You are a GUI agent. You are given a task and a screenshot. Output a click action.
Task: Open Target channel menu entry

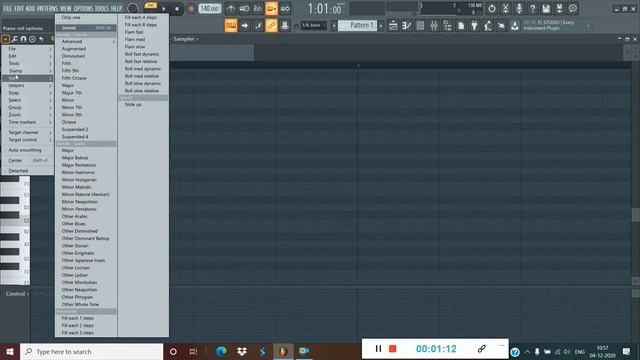click(27, 133)
